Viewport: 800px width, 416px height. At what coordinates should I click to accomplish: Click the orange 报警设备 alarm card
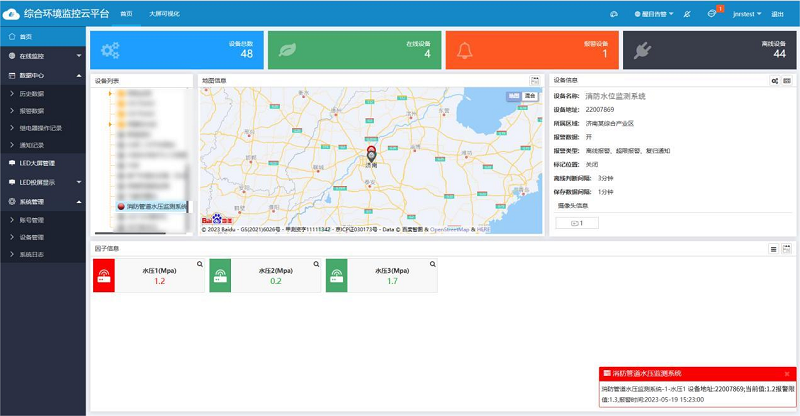[531, 49]
